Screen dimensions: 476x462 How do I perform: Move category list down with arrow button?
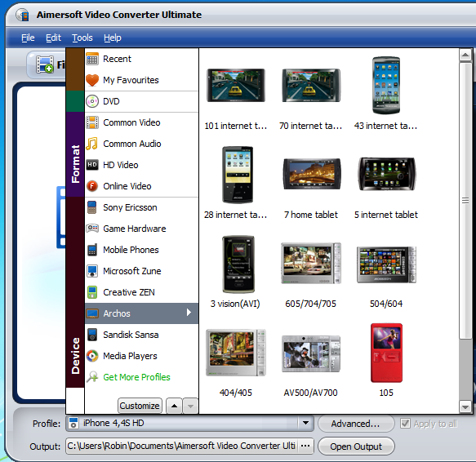[x=190, y=406]
